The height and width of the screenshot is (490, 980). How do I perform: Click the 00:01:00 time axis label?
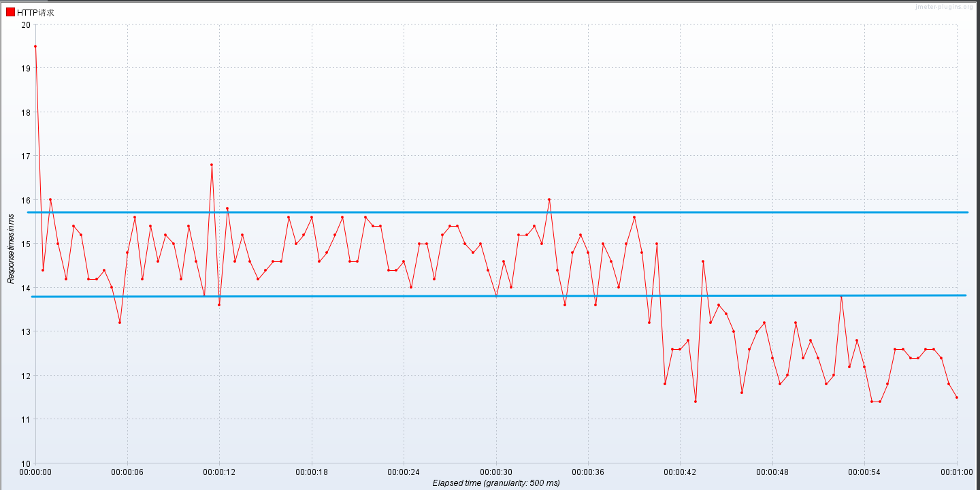(x=956, y=472)
